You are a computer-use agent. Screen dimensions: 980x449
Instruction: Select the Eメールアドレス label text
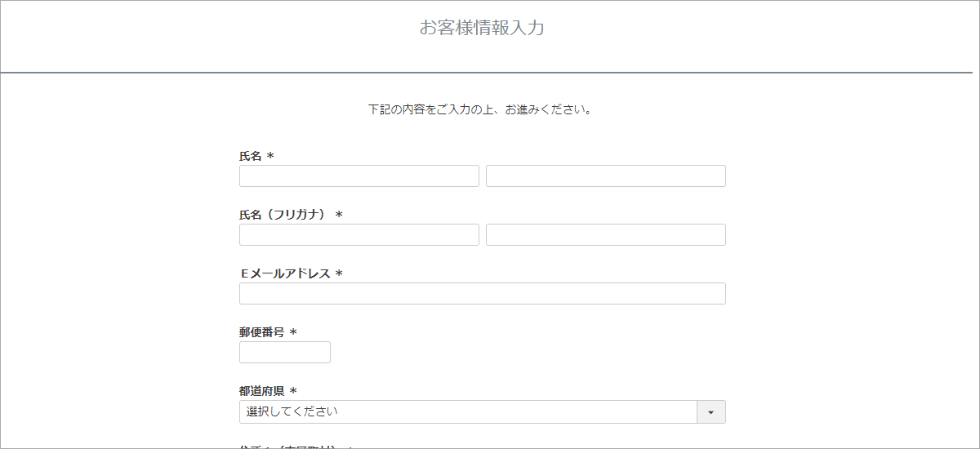285,273
